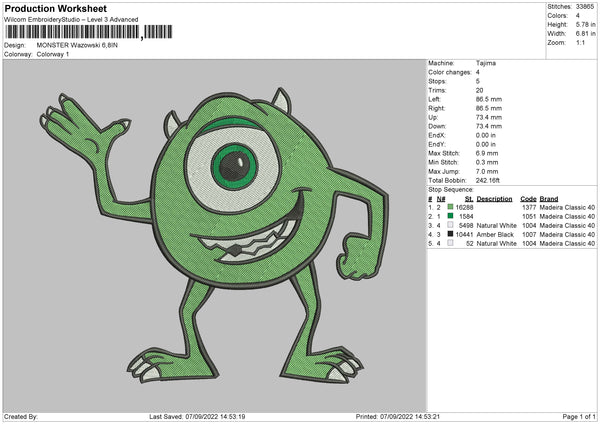Click the 'Colorway 1' value
Screen dimensions: 600x424
53,54
